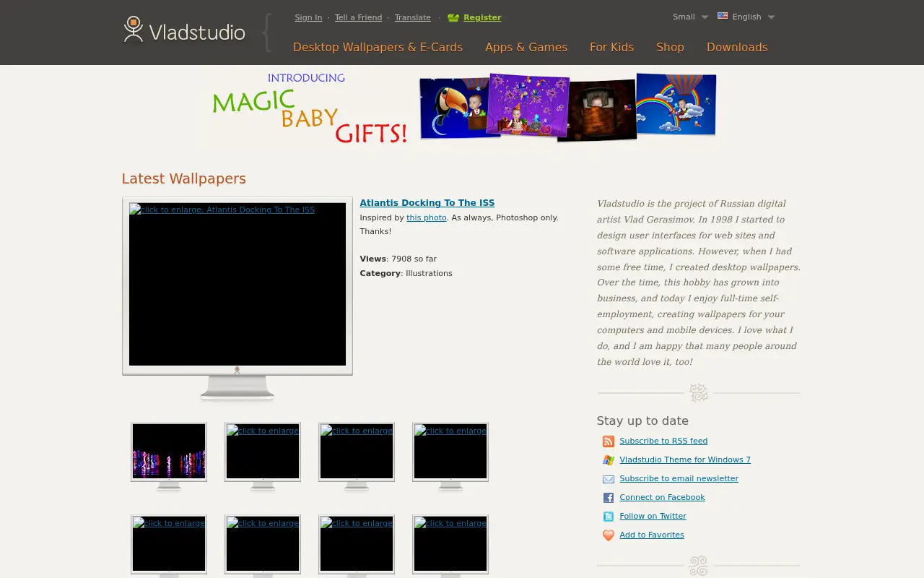Click the email newsletter envelope icon
The width and height of the screenshot is (924, 578).
pos(608,479)
